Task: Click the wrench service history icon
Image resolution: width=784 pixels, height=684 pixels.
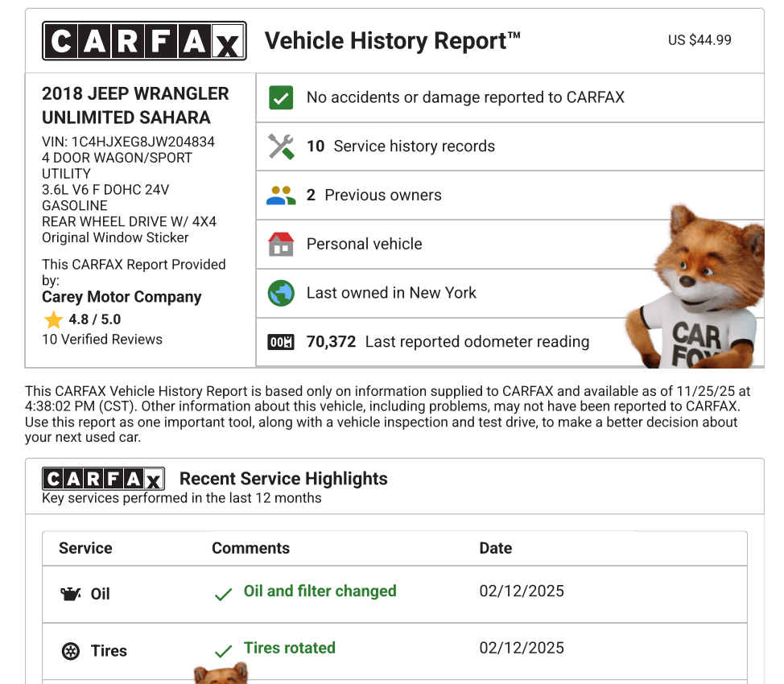Action: (280, 146)
